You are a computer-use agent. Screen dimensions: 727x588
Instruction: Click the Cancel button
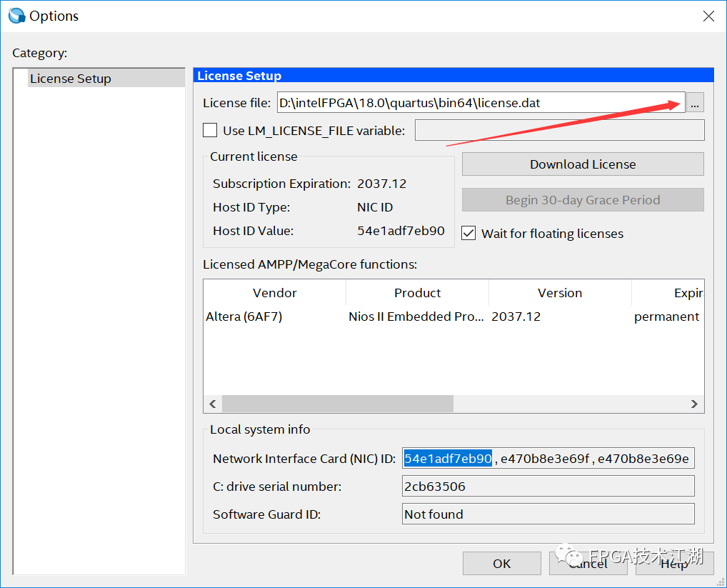coord(588,564)
